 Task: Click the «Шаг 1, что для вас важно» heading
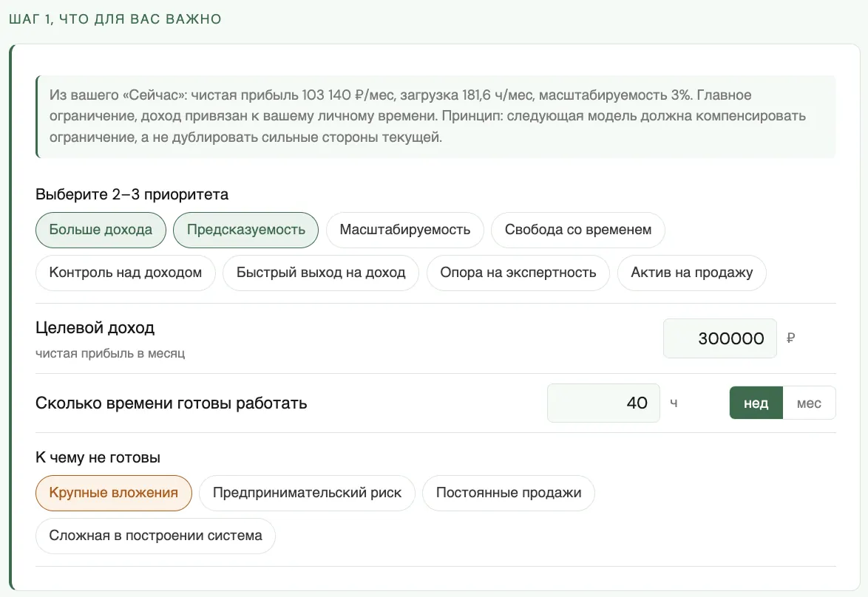point(115,19)
